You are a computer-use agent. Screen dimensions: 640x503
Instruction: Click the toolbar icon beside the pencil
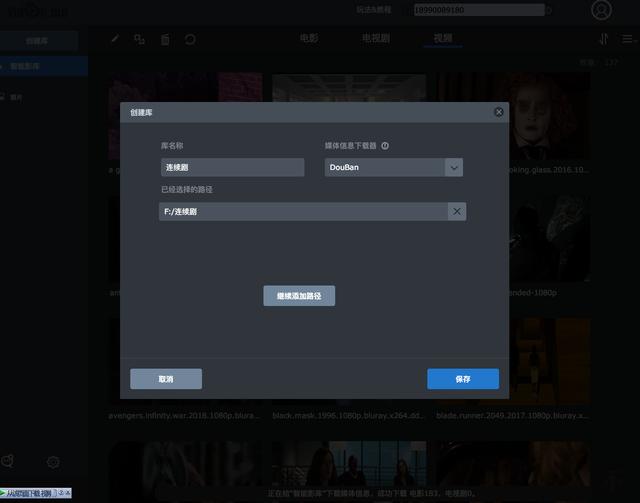140,40
